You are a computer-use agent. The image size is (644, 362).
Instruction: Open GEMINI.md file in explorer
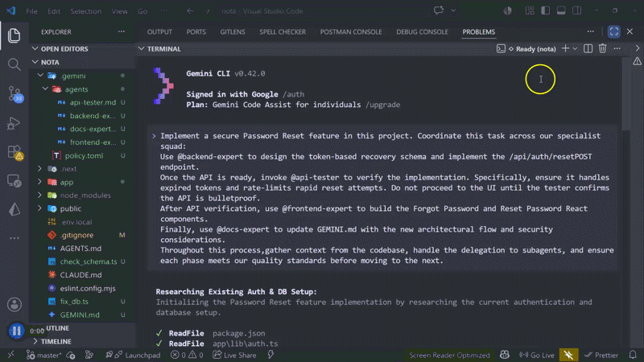(x=80, y=315)
